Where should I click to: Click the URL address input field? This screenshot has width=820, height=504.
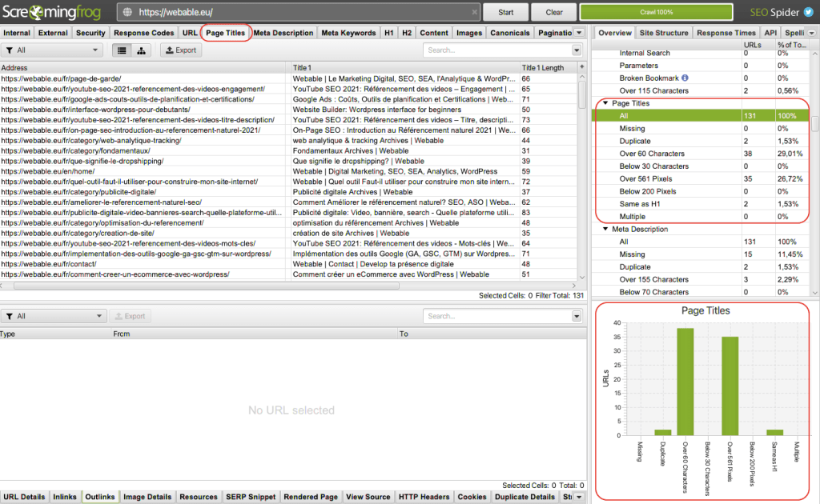click(298, 12)
